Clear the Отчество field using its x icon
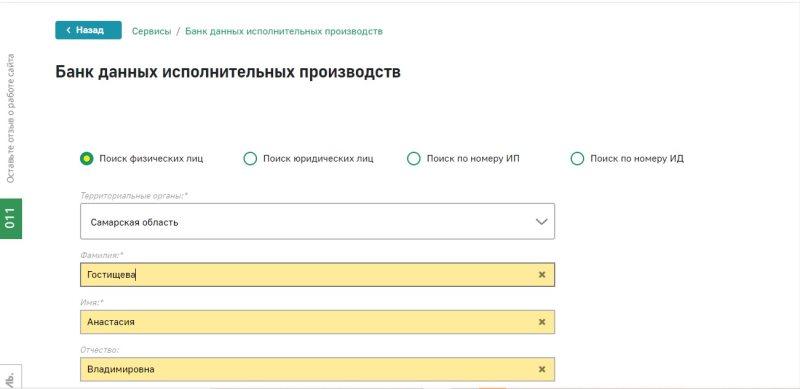The image size is (800, 389). pyautogui.click(x=542, y=369)
